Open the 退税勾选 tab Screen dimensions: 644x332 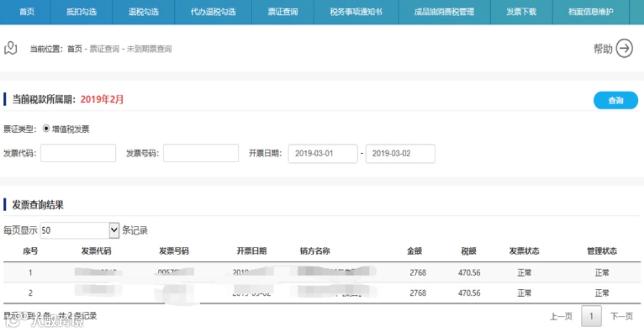(143, 12)
